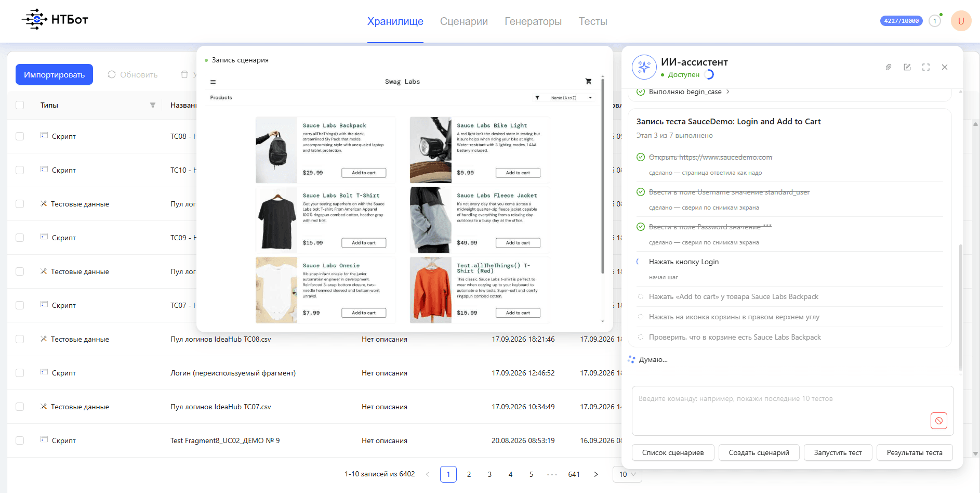The width and height of the screenshot is (980, 493).
Task: Click the paperclip attach icon in assistant
Action: 889,67
